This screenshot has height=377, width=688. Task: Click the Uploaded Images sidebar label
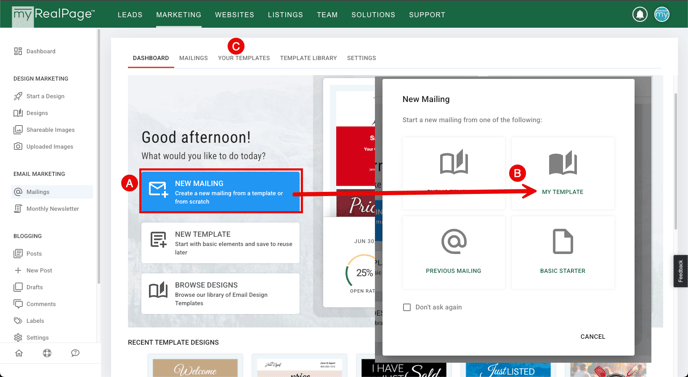(x=50, y=147)
